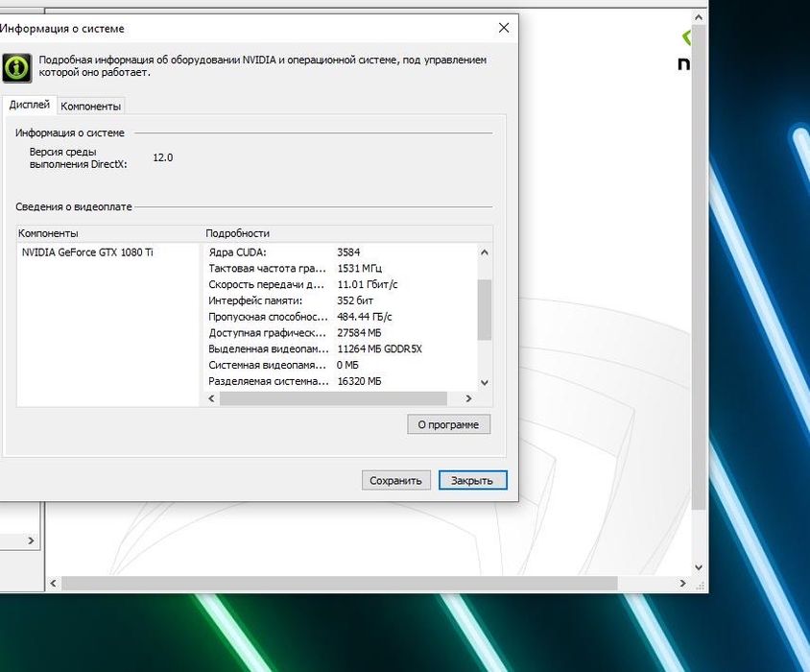Close the System Information dialog with X
This screenshot has width=810, height=672.
pos(504,28)
